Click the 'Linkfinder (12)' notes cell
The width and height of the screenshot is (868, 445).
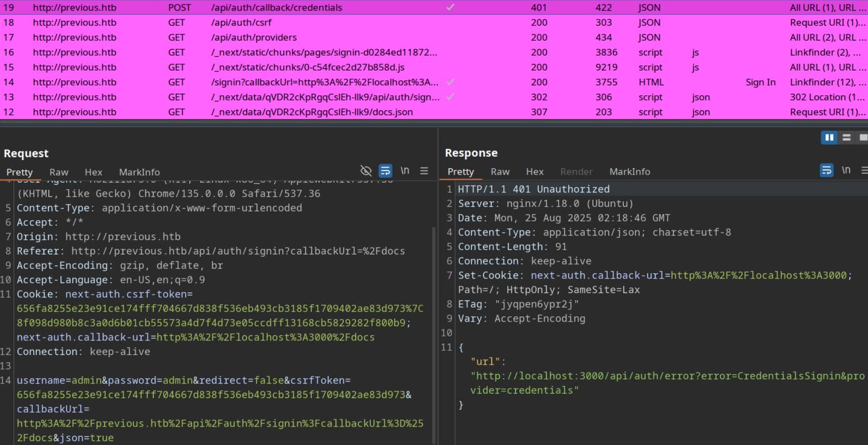click(x=825, y=82)
